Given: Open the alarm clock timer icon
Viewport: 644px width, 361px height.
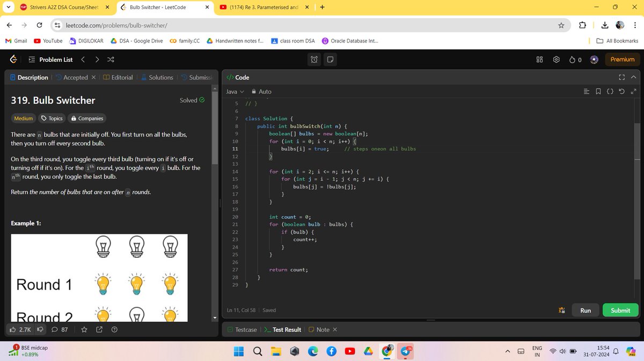Looking at the screenshot, I should (314, 60).
